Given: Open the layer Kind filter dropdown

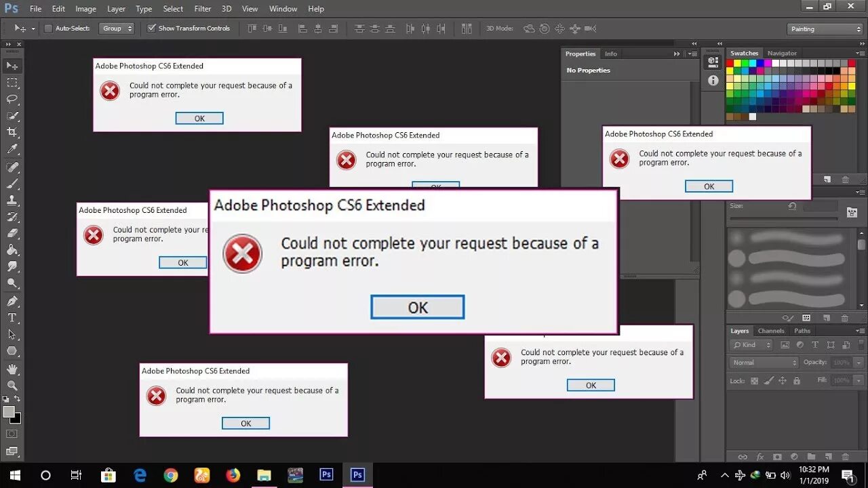Looking at the screenshot, I should (x=751, y=345).
